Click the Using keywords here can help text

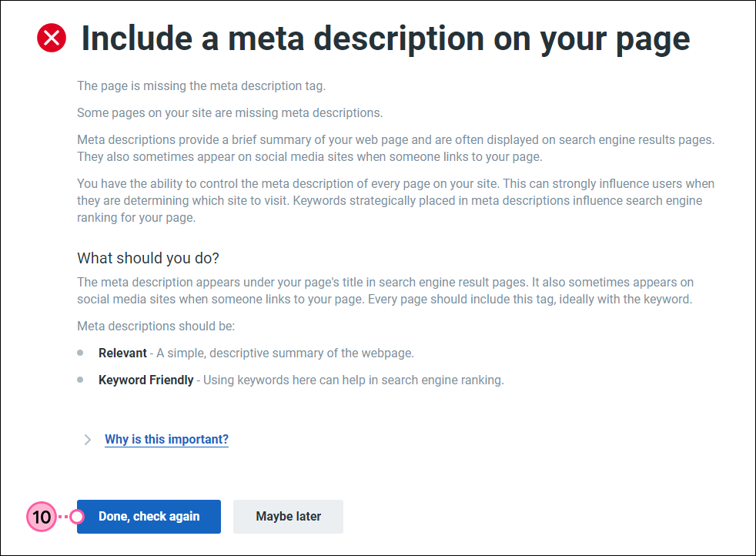pyautogui.click(x=353, y=380)
